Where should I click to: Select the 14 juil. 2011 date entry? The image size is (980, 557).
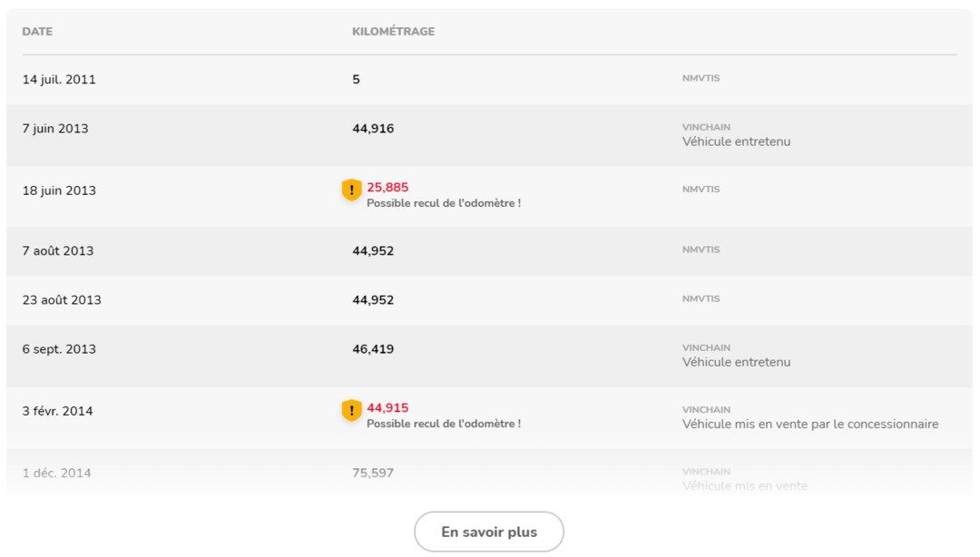click(59, 80)
